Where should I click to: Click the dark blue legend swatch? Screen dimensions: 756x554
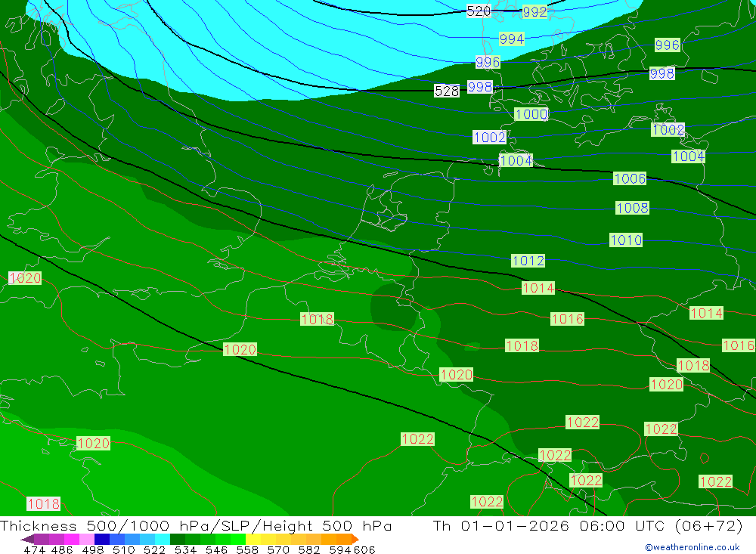click(102, 539)
